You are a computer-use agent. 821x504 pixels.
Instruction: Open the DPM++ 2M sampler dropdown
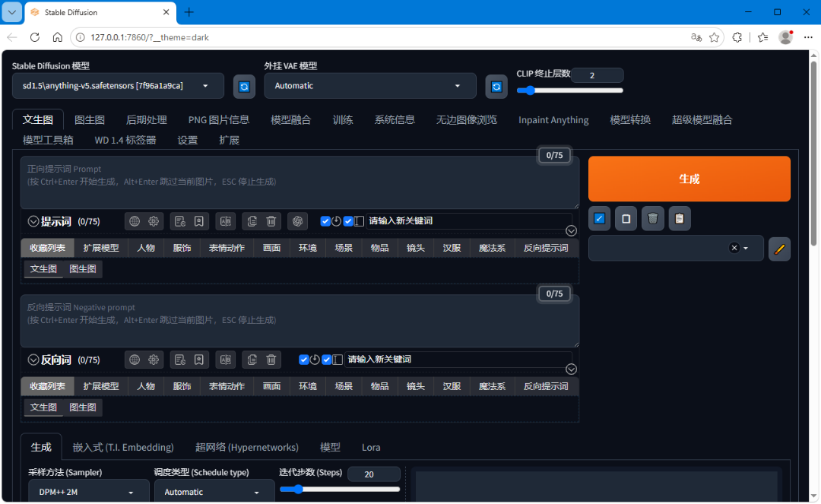88,492
